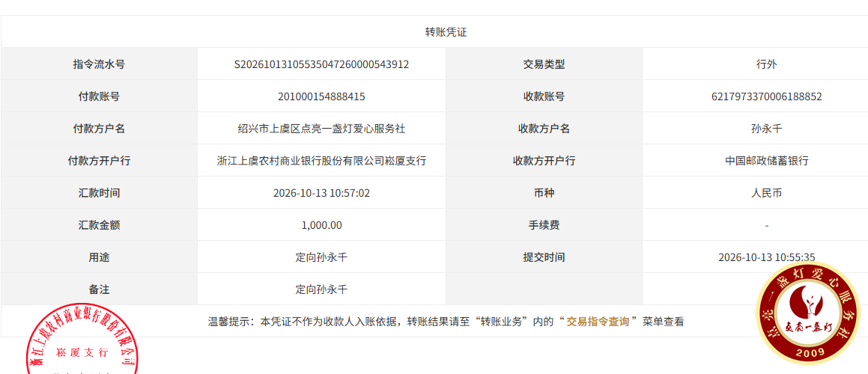Click the 温馨提示 notice text
This screenshot has height=374, width=868.
[446, 322]
